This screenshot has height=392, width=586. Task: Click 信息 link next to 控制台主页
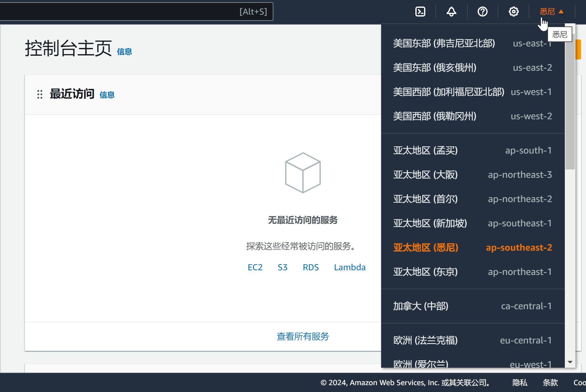click(124, 52)
